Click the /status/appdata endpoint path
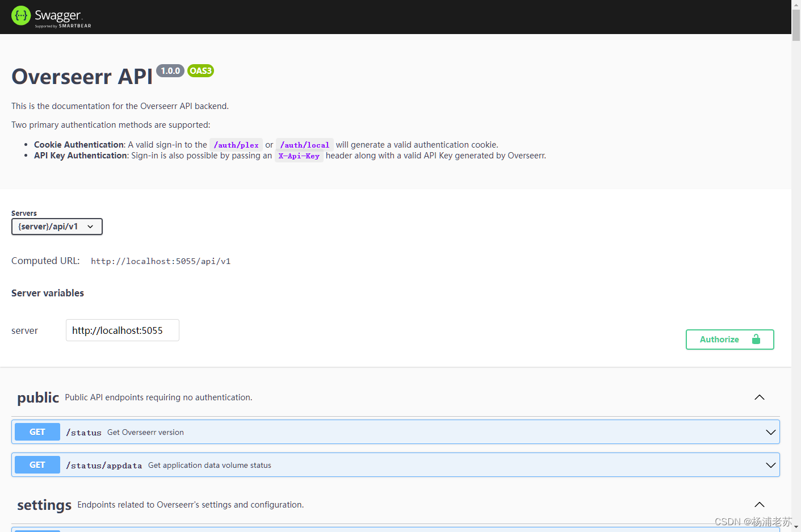Screen dimensions: 801x532 (104, 466)
